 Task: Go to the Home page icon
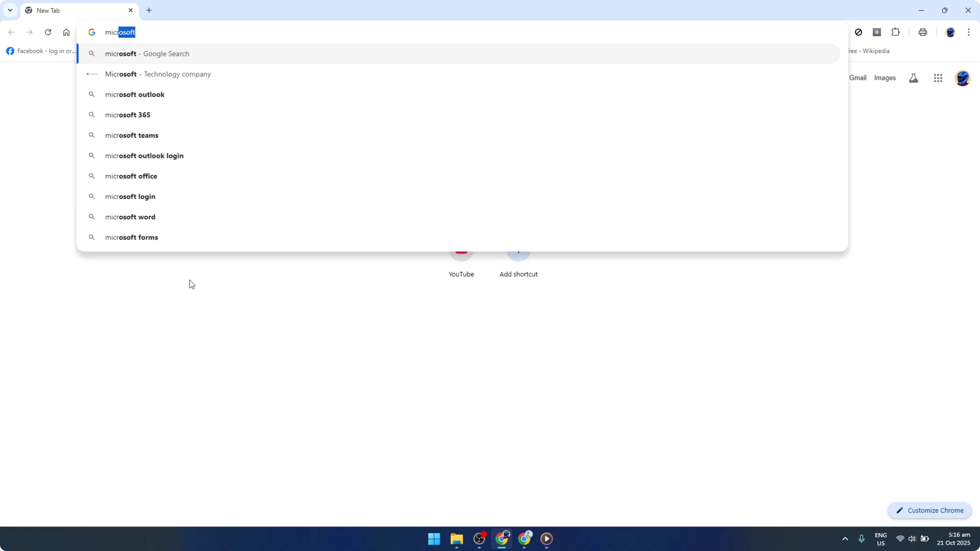66,32
